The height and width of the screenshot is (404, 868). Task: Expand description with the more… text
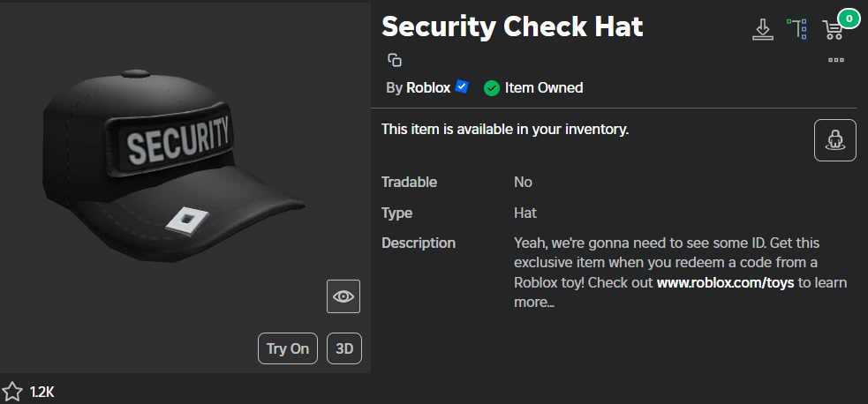click(534, 303)
